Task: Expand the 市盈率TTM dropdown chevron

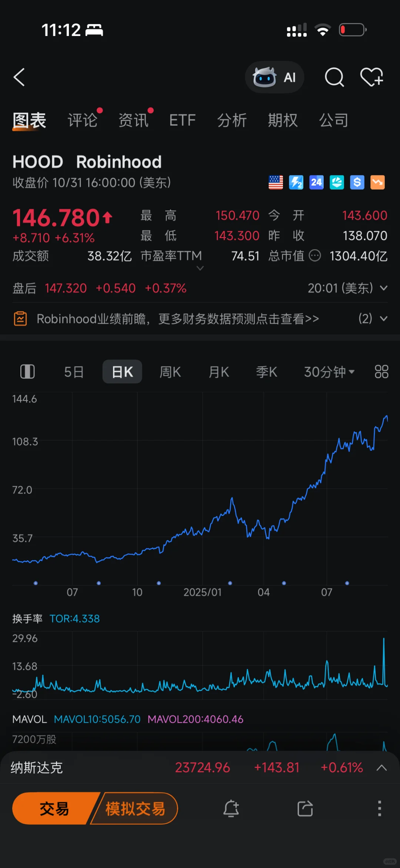Action: coord(200,268)
